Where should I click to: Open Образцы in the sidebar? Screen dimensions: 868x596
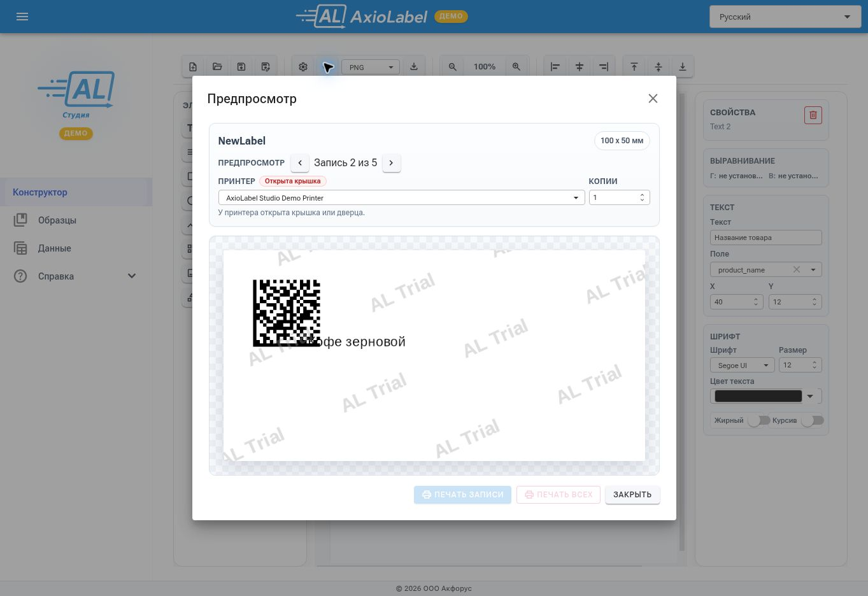click(76, 220)
